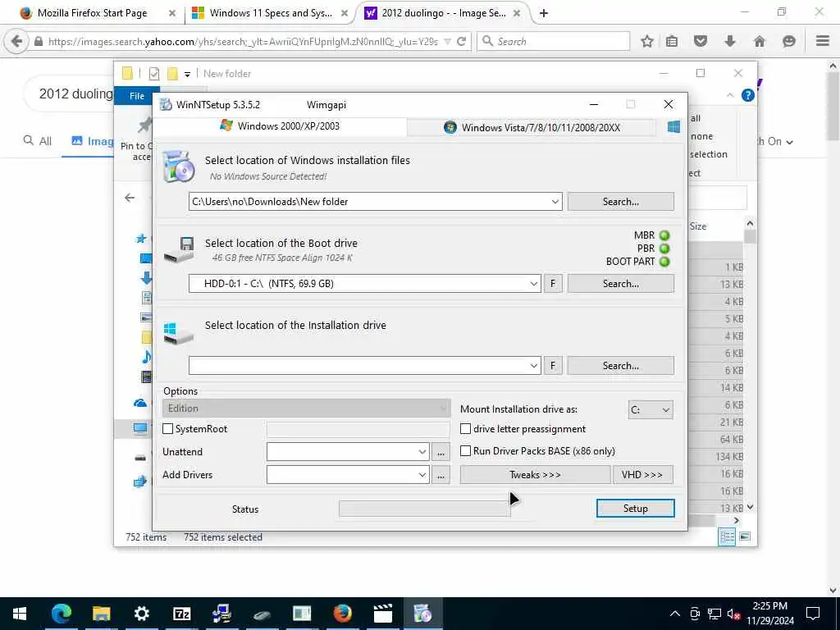The width and height of the screenshot is (840, 630).
Task: Click Search button for Installation drive
Action: tap(620, 366)
